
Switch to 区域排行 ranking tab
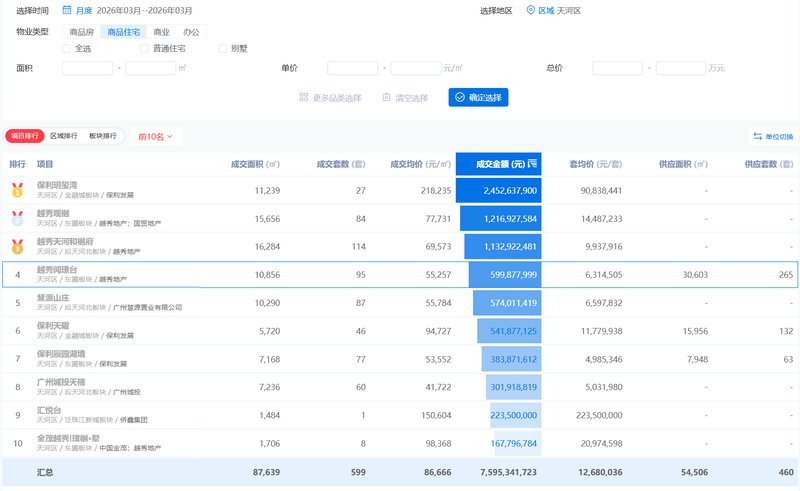coord(64,136)
